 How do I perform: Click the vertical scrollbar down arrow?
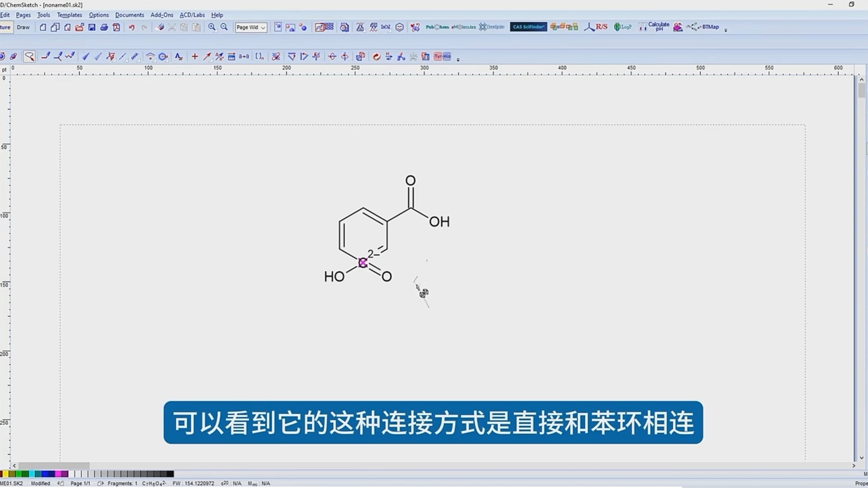[x=862, y=458]
